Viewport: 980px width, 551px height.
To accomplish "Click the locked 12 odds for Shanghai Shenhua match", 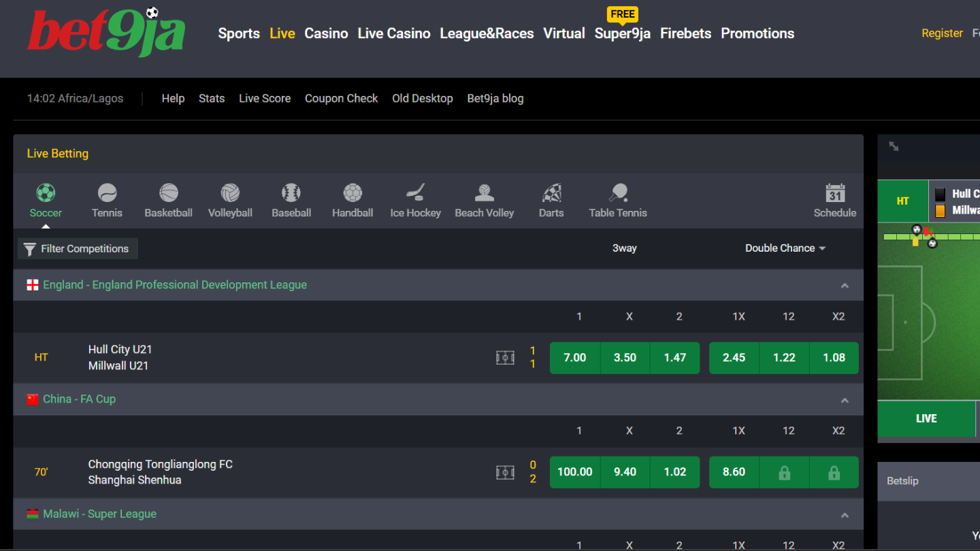I will (784, 472).
